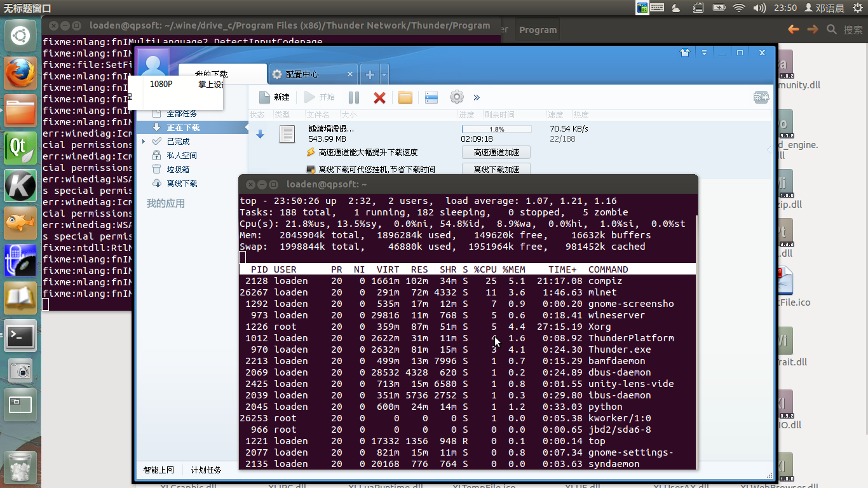The image size is (868, 488).
Task: Click the 菜单 menu button in Thunder
Action: point(761,97)
